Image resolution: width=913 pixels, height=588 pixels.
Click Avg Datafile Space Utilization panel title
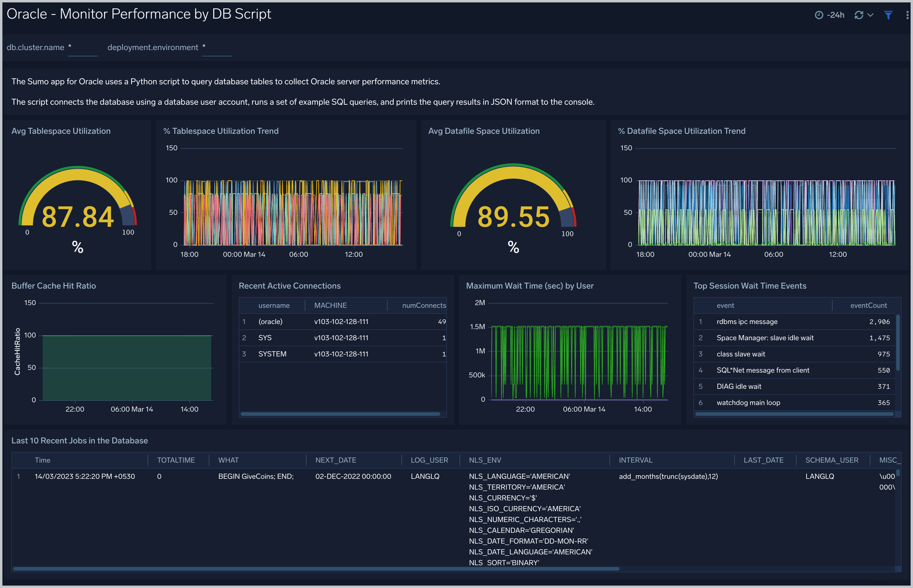pos(483,131)
